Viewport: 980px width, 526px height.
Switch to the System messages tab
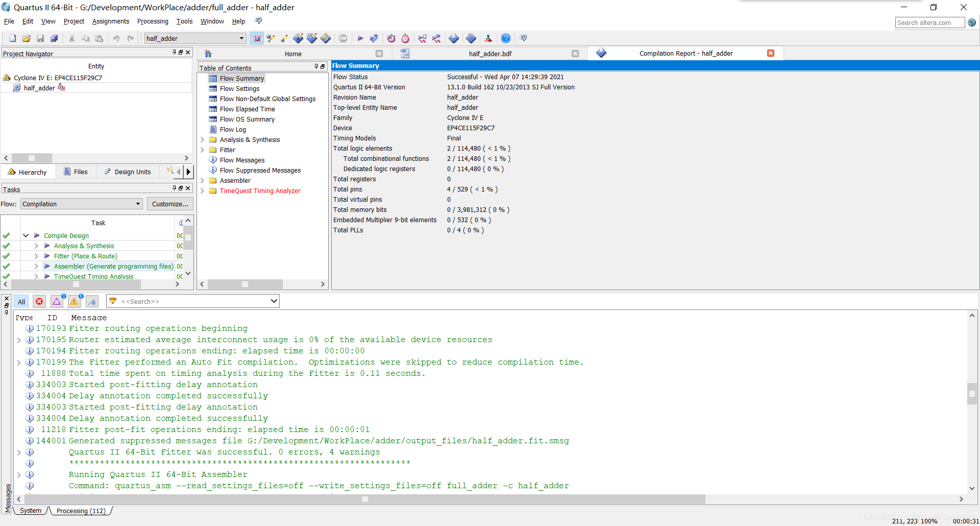[x=31, y=511]
